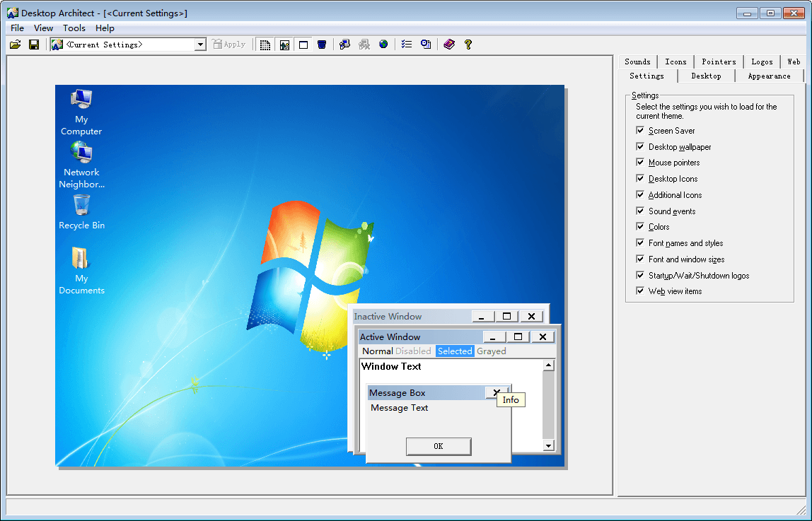Click the Desktop Architect title bar app icon

(x=13, y=13)
